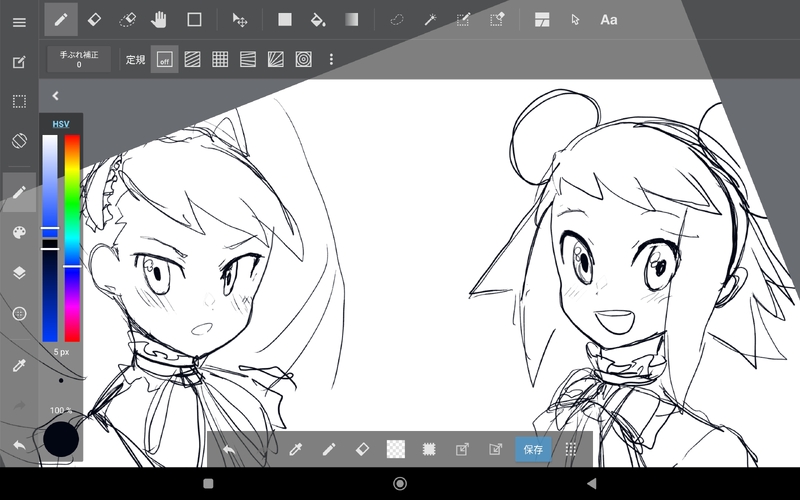This screenshot has width=800, height=500.
Task: Select the square Shape tool
Action: (x=194, y=19)
